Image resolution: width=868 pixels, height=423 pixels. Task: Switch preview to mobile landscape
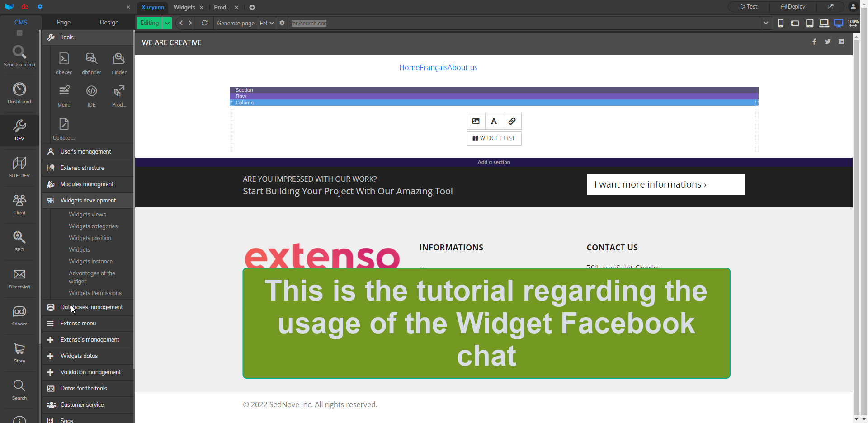click(795, 23)
